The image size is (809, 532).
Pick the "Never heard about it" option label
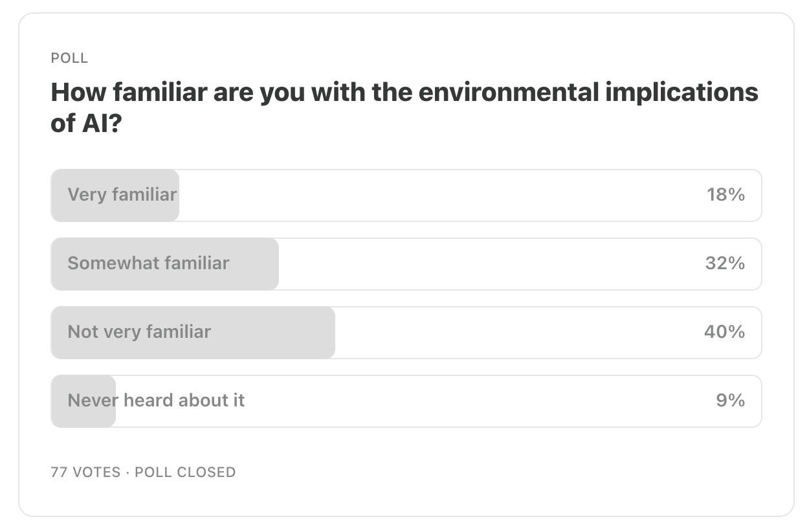coord(156,401)
